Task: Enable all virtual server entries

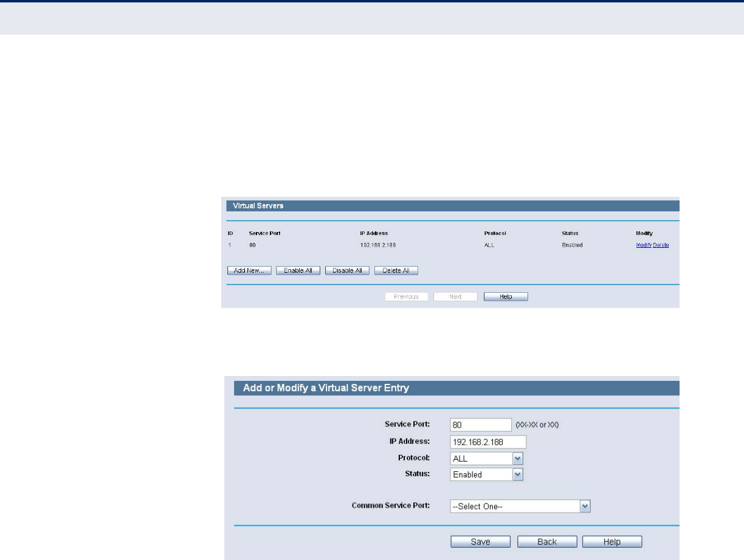Action: point(298,270)
